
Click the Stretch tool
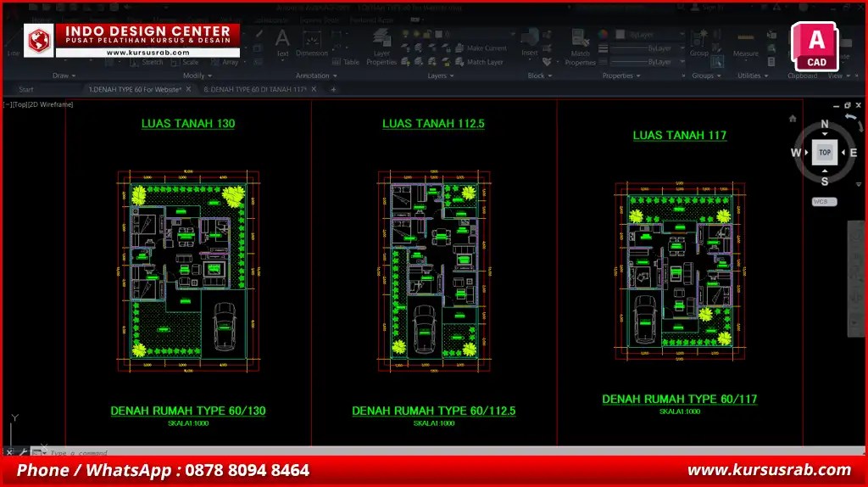pos(146,62)
